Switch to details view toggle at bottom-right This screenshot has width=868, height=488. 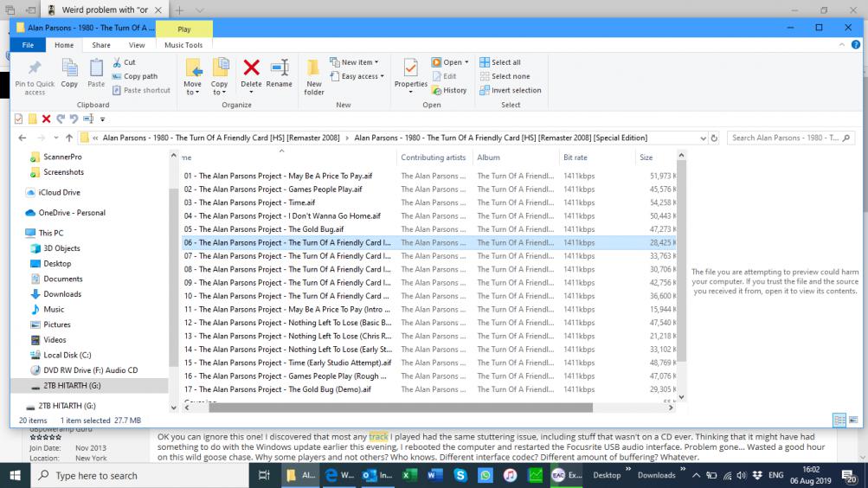(838, 420)
